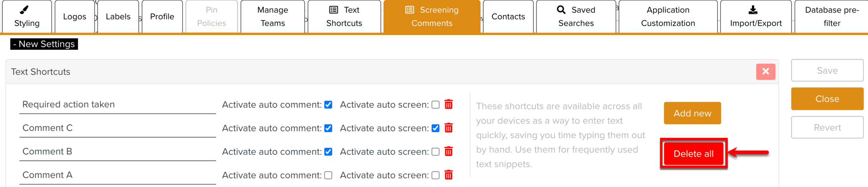
Task: Click trash icon for Comment C row
Action: [x=449, y=128]
